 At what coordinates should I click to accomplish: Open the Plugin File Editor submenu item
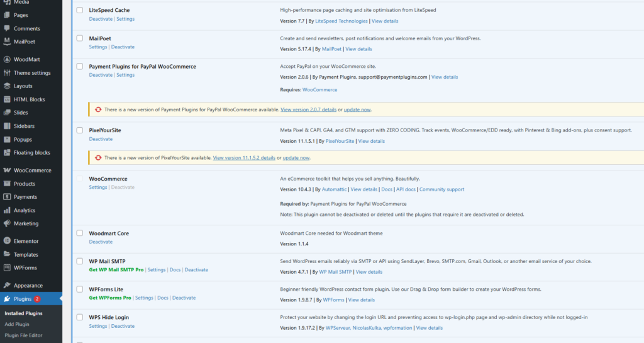23,335
